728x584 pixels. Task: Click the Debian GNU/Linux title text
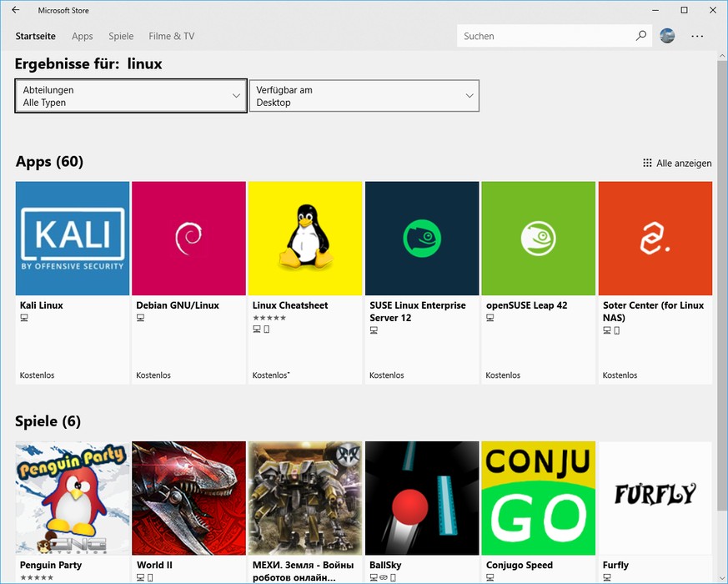click(178, 305)
